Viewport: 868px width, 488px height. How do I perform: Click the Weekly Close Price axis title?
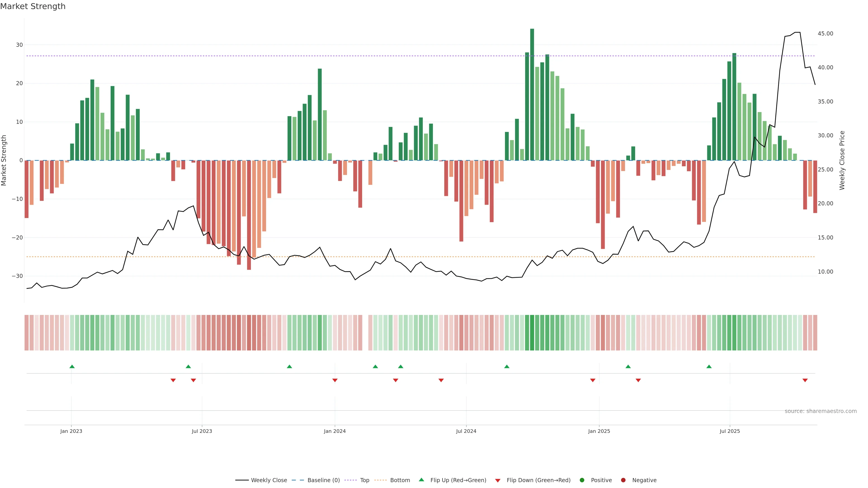(842, 160)
